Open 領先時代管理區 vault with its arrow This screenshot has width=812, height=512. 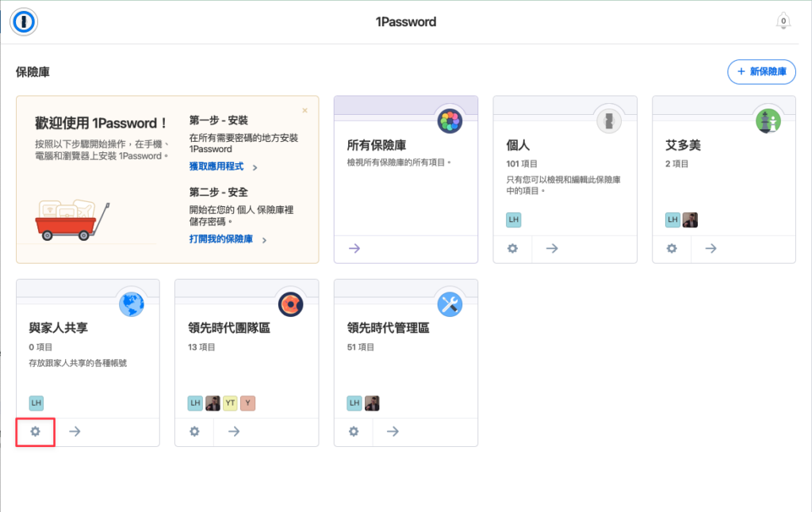[393, 431]
